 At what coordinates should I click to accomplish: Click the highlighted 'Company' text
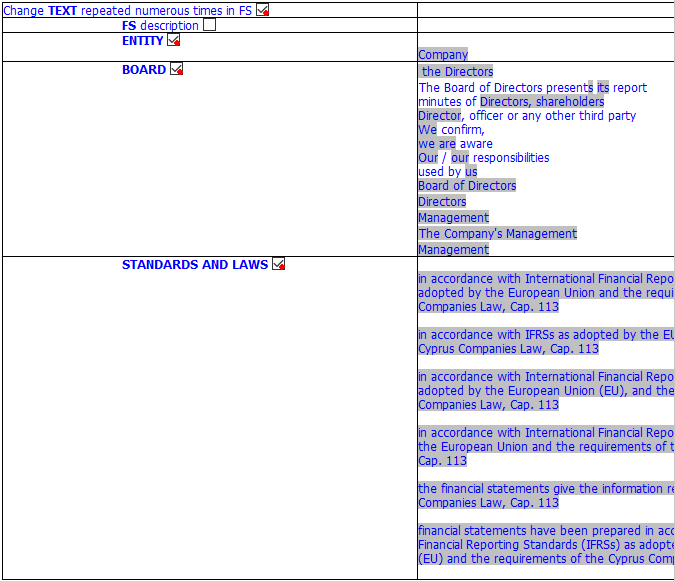pos(443,55)
